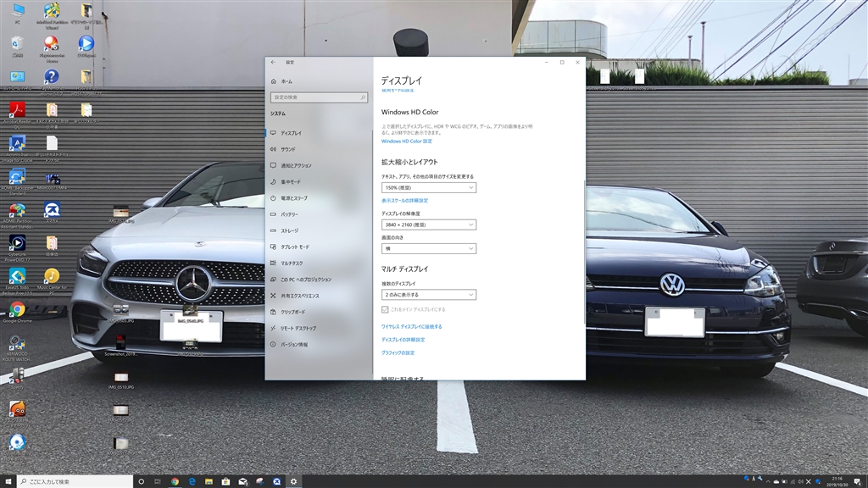The image size is (868, 488).
Task: Open バッテリー settings page
Action: (319, 214)
